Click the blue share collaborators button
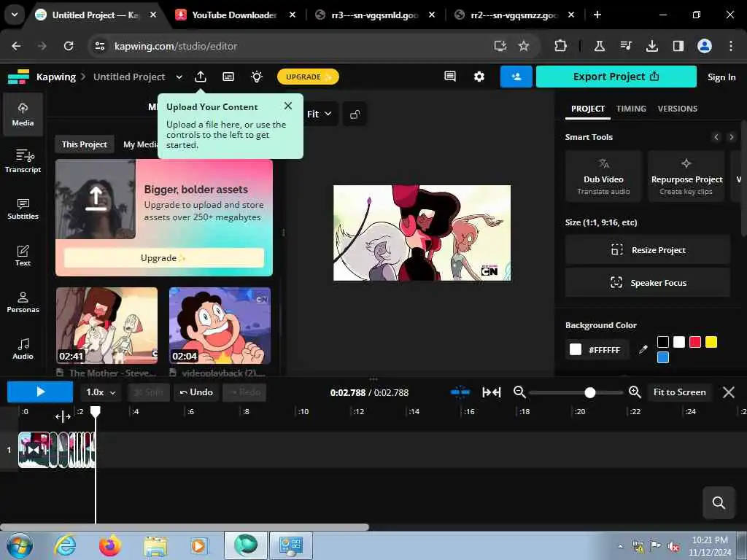The width and height of the screenshot is (747, 560). (516, 77)
